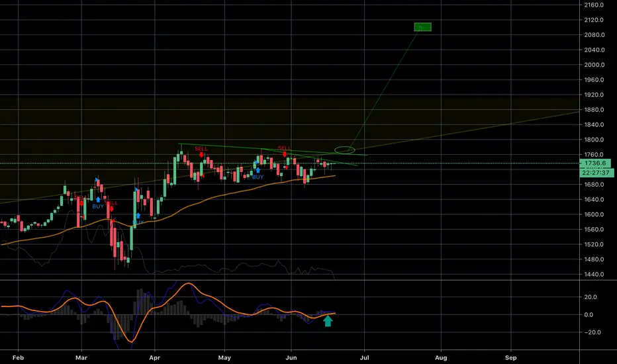Image resolution: width=617 pixels, height=364 pixels.
Task: Click the Sep label on the time axis
Action: [511, 357]
